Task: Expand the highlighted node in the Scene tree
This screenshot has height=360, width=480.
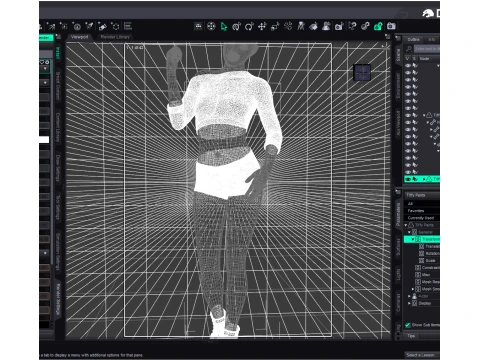Action: pyautogui.click(x=424, y=179)
